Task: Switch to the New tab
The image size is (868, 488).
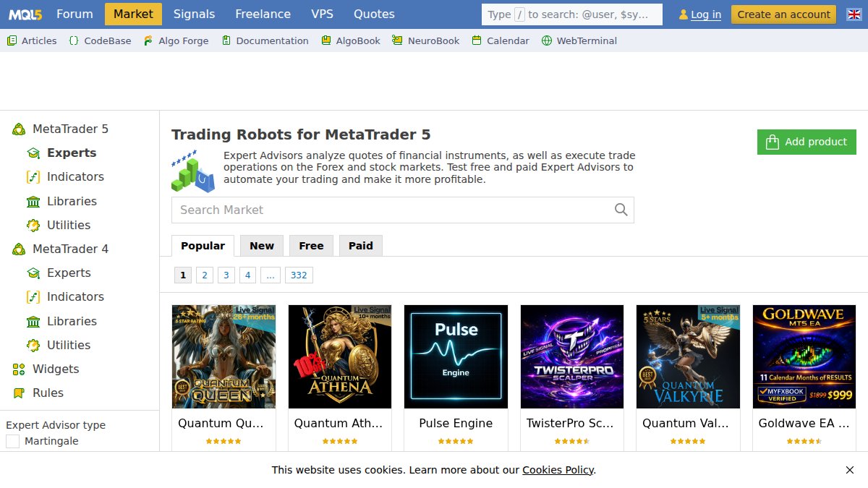Action: pos(262,246)
